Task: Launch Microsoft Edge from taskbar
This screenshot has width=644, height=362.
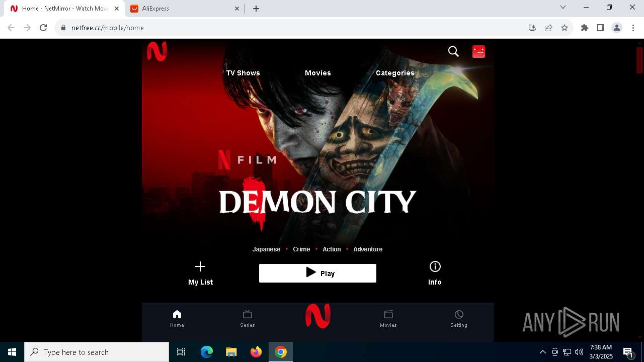Action: coord(207,352)
